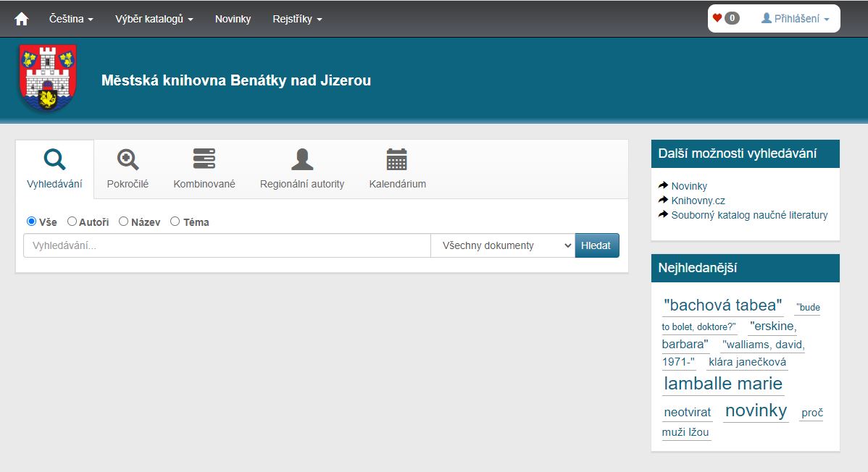Expand the Přihlášení login dropdown

(x=795, y=19)
